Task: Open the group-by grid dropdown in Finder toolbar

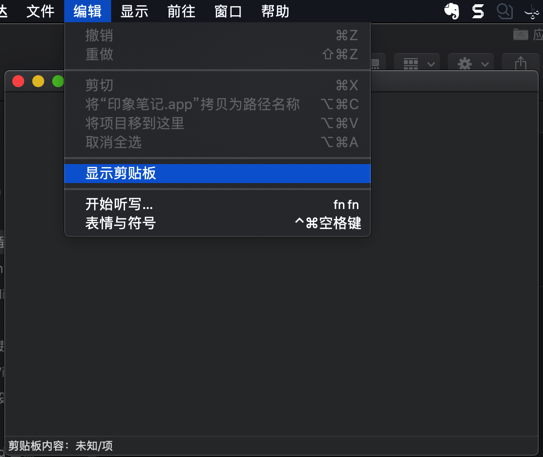Action: pos(417,64)
